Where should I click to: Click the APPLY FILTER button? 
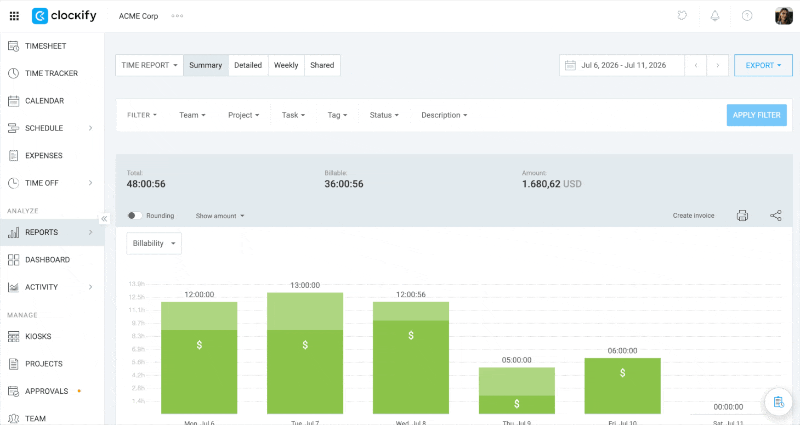757,115
